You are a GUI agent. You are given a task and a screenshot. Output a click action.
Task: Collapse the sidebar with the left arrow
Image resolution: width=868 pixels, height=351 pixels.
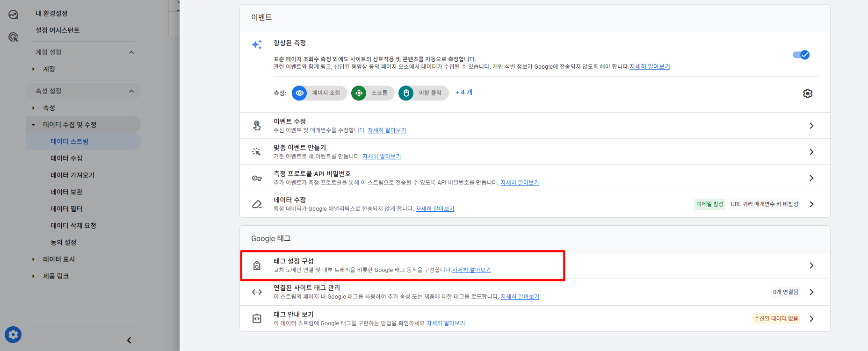coord(129,340)
